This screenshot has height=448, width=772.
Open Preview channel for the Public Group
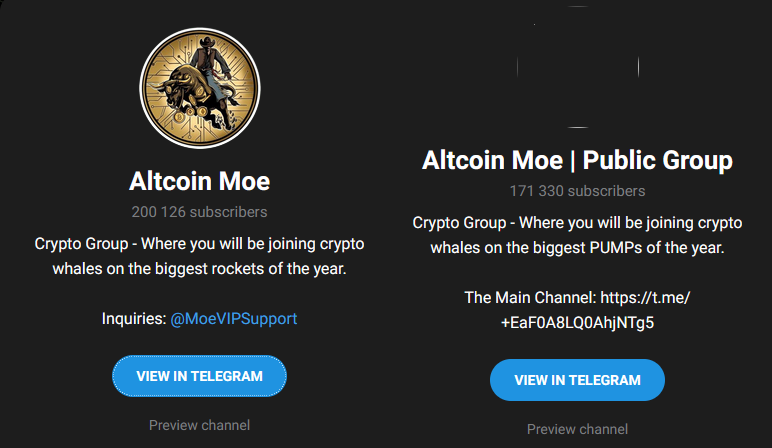pyautogui.click(x=577, y=429)
